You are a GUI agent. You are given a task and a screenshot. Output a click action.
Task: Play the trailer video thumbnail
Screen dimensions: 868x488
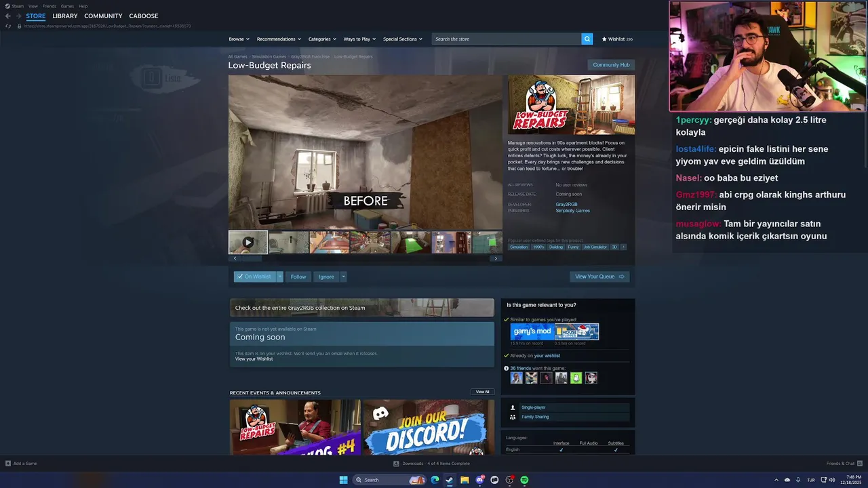(248, 242)
